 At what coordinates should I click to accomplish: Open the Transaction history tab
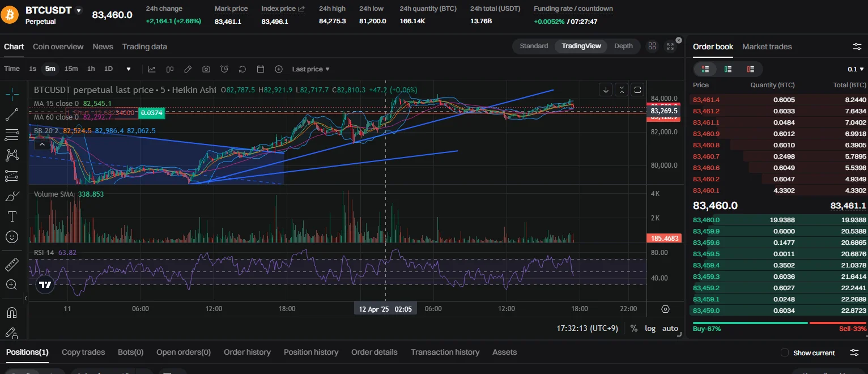445,352
